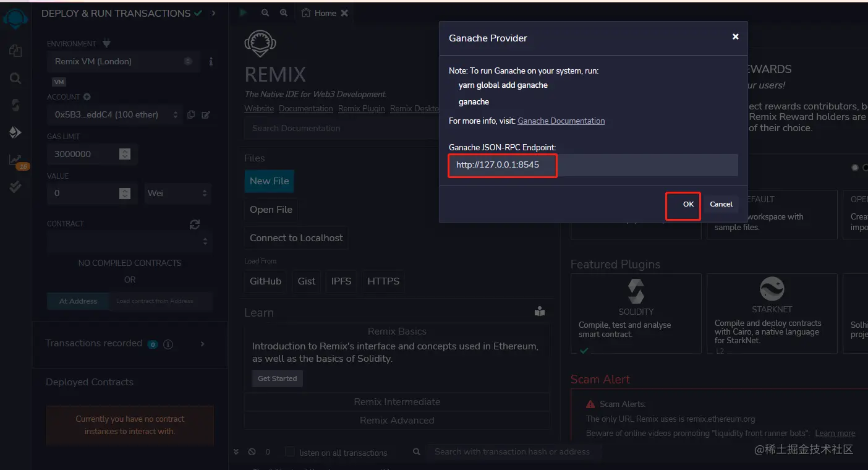Click the New File button
Viewport: 868px width, 470px height.
tap(269, 181)
